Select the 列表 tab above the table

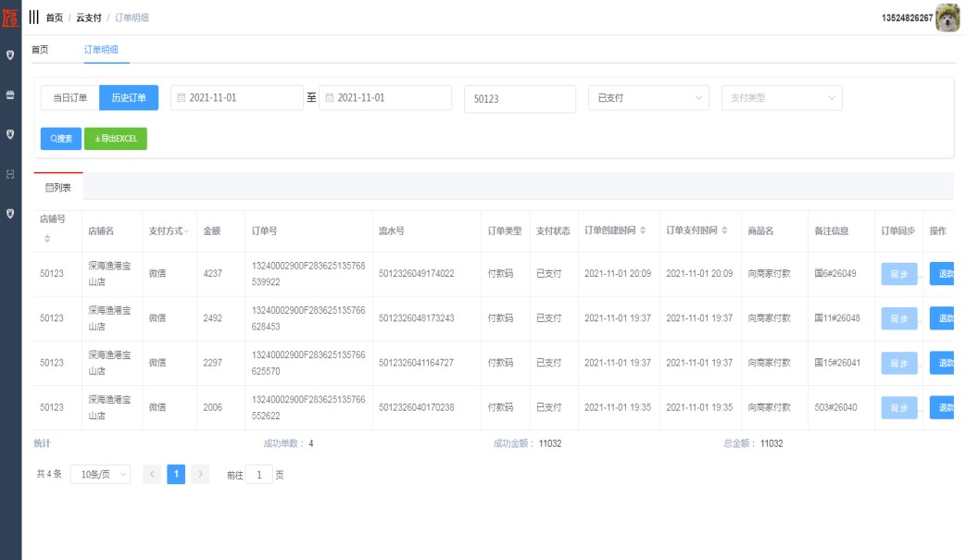click(58, 187)
